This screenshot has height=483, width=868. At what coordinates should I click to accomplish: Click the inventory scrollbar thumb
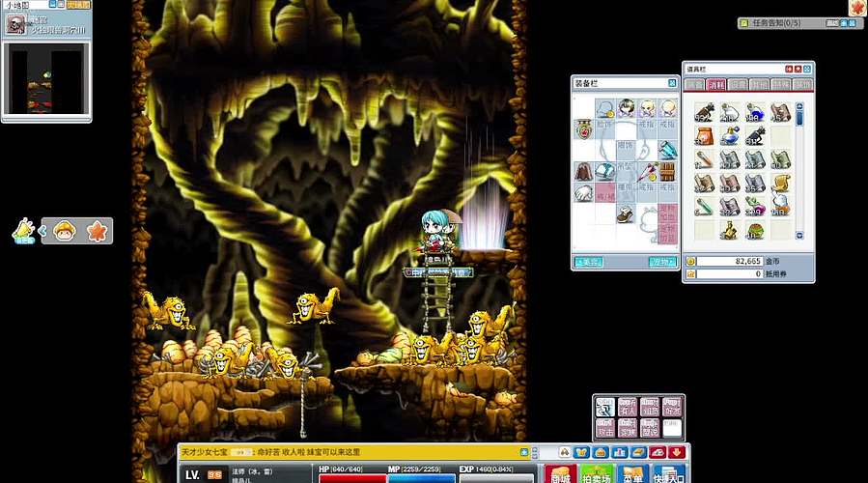(799, 118)
